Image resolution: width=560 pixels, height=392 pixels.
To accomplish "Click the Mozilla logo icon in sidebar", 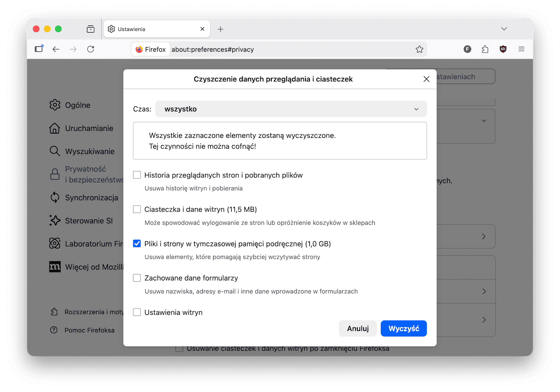I will click(55, 267).
